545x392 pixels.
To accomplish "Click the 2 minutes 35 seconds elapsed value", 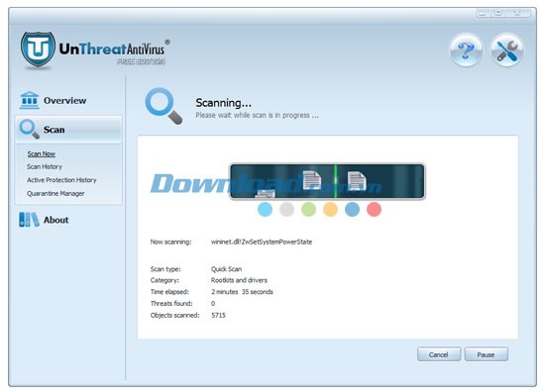I will point(242,292).
